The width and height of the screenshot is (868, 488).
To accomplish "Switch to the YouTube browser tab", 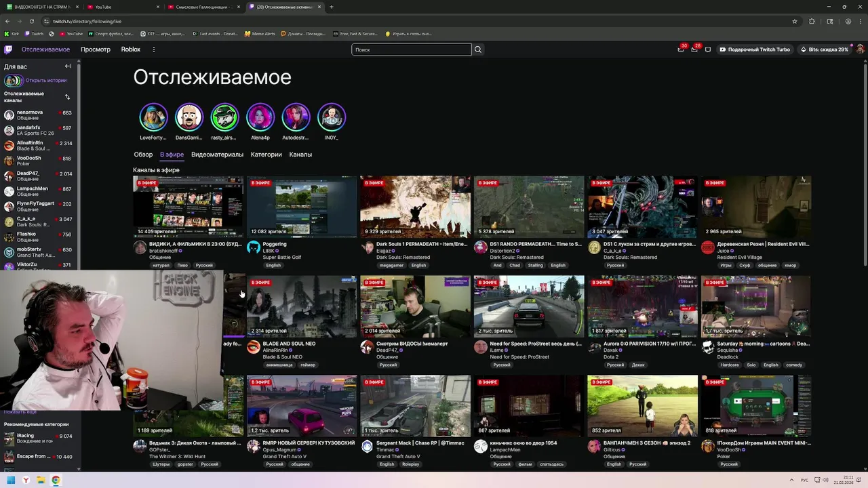I will click(122, 7).
